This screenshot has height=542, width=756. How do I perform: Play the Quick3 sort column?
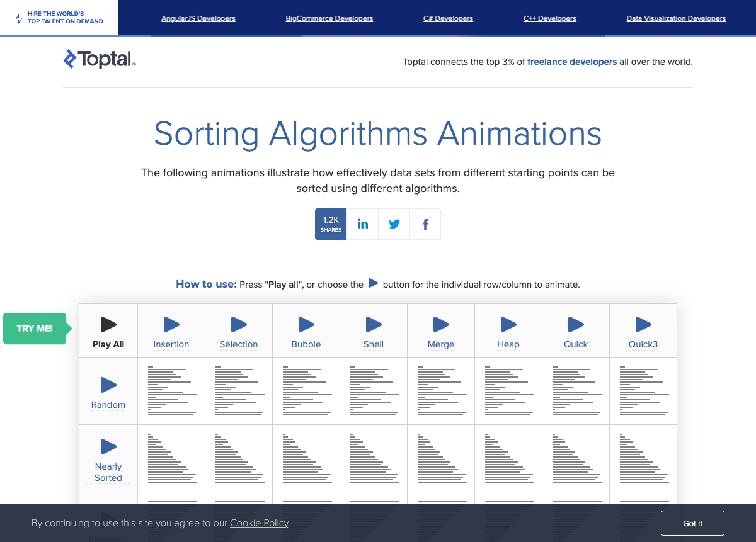point(643,325)
